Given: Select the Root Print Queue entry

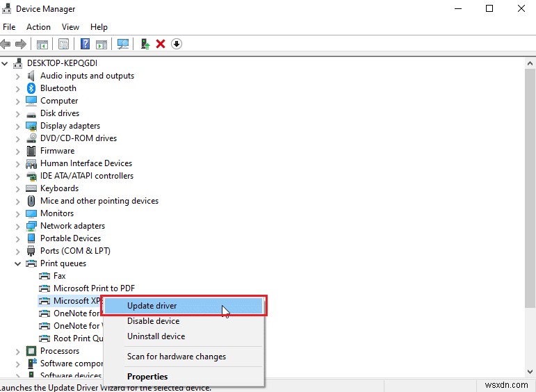Looking at the screenshot, I should click(79, 338).
